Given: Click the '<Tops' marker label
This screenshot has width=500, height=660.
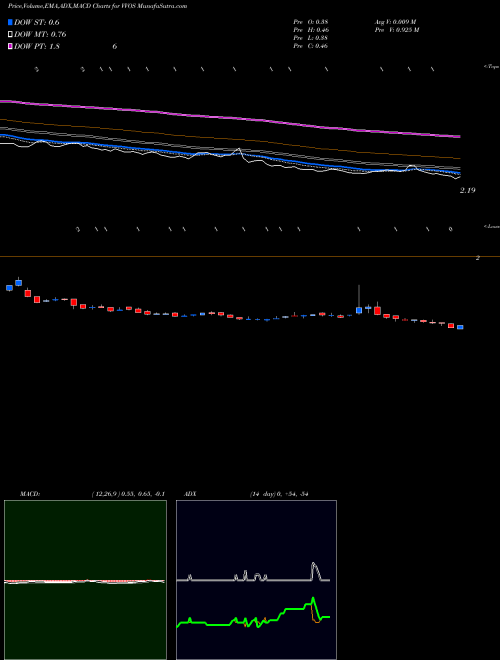Looking at the screenshot, I should [x=491, y=67].
